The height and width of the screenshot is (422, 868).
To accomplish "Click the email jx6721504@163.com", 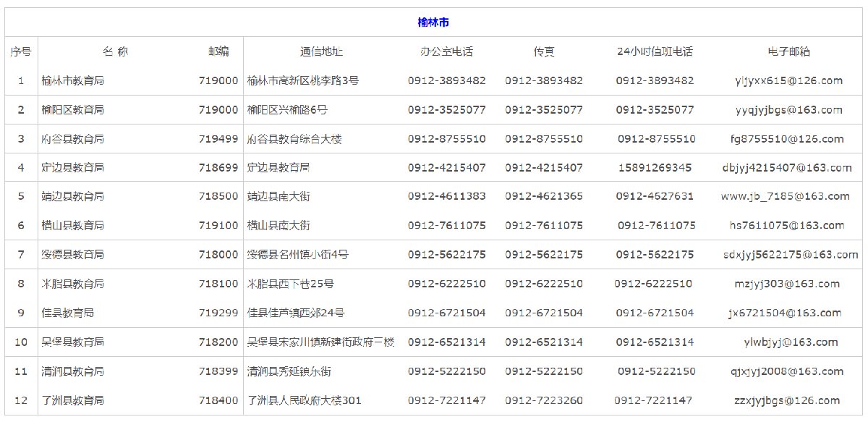I will pyautogui.click(x=786, y=313).
